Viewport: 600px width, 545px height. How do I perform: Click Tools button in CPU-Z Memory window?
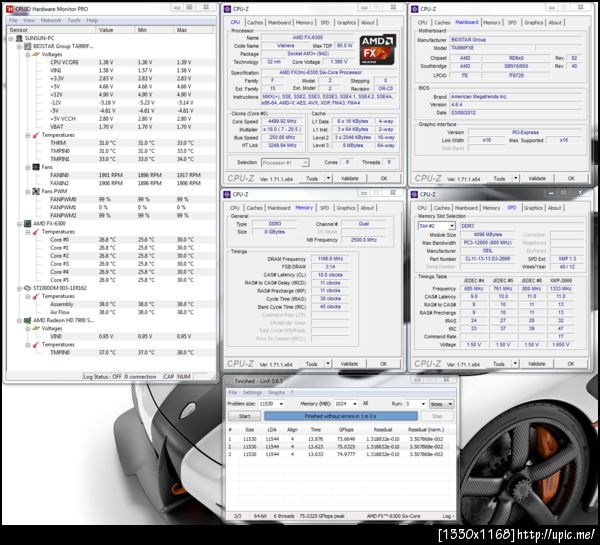(311, 364)
